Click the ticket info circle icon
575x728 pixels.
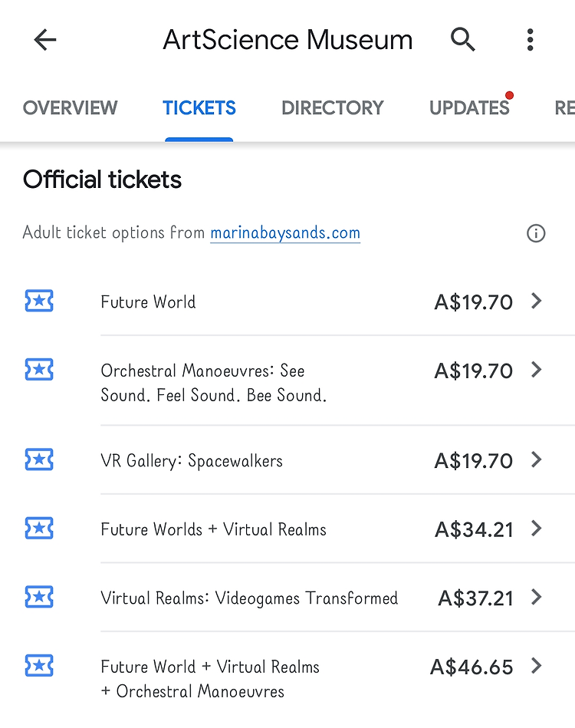pyautogui.click(x=536, y=233)
